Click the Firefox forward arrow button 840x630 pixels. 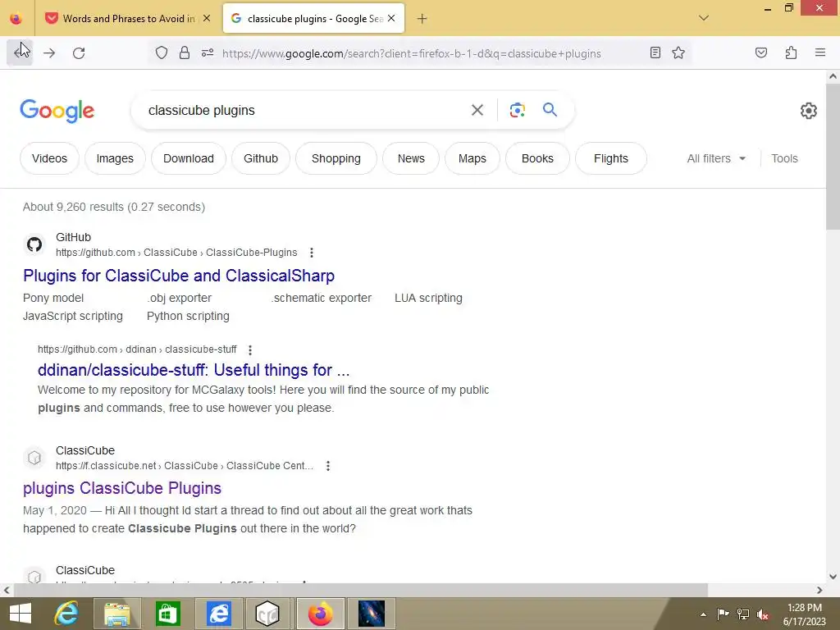[x=49, y=52]
